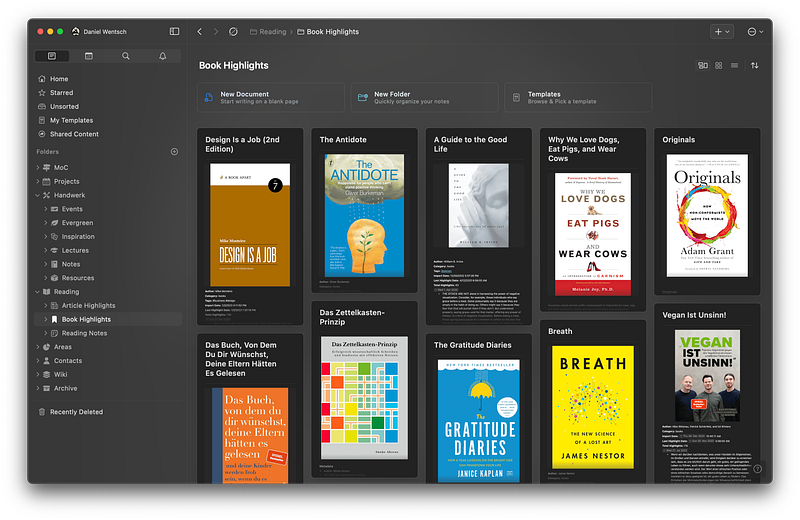This screenshot has height=520, width=800.
Task: Open the more options ellipsis dropdown
Action: click(755, 31)
